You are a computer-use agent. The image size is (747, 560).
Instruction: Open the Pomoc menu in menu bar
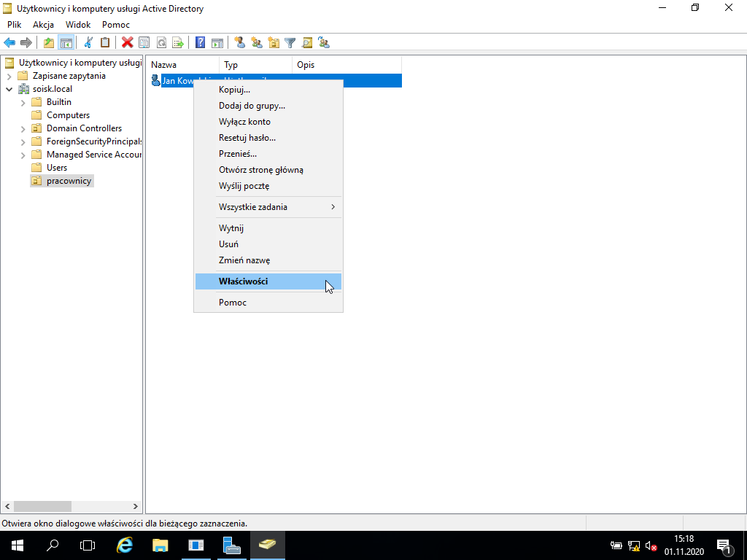116,25
